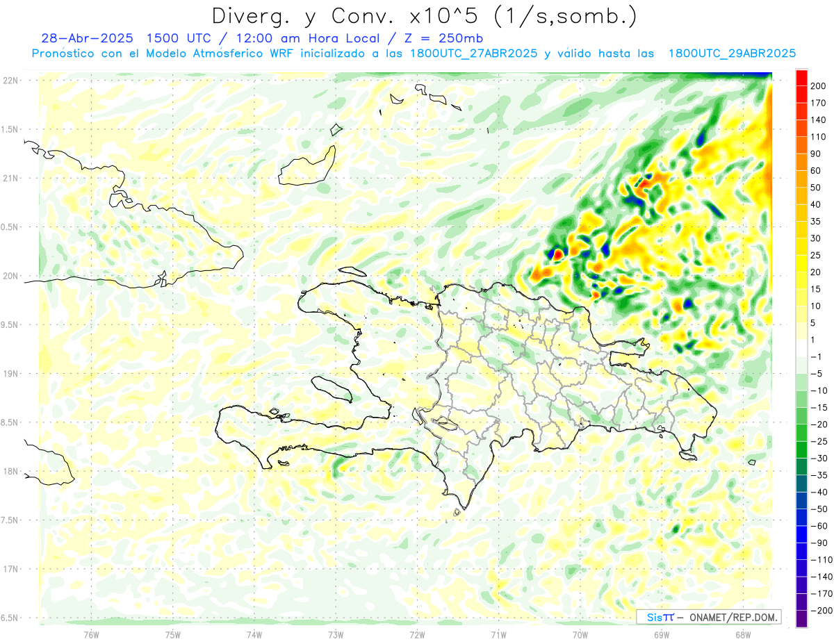Select the -140 color scale label
834x644 pixels.
pos(821,577)
